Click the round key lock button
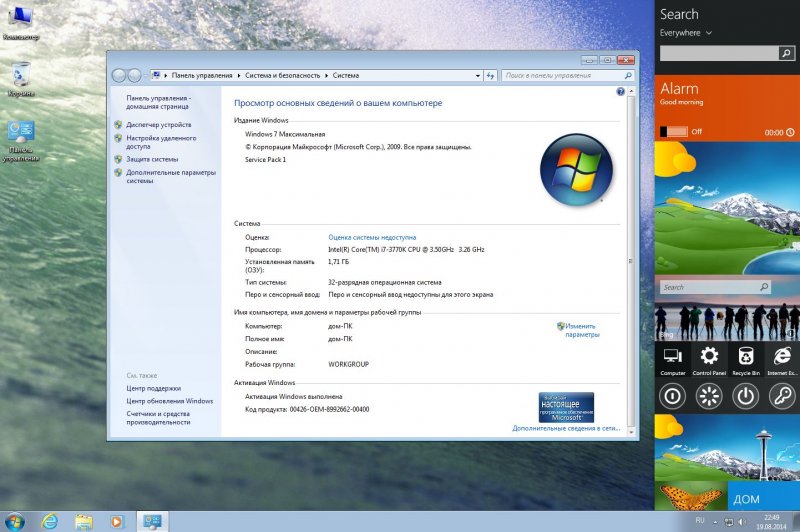The height and width of the screenshot is (532, 800). [782, 396]
